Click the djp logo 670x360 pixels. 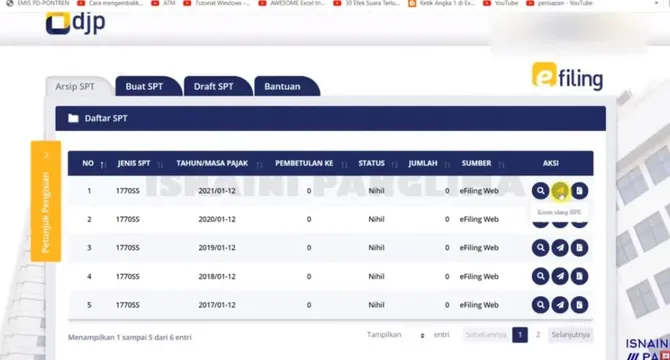pos(76,23)
